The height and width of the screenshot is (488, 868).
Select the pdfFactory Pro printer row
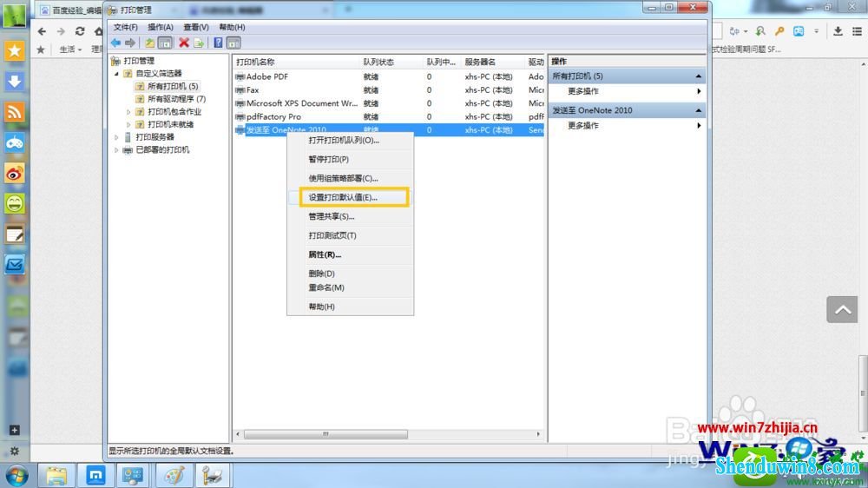tap(389, 117)
